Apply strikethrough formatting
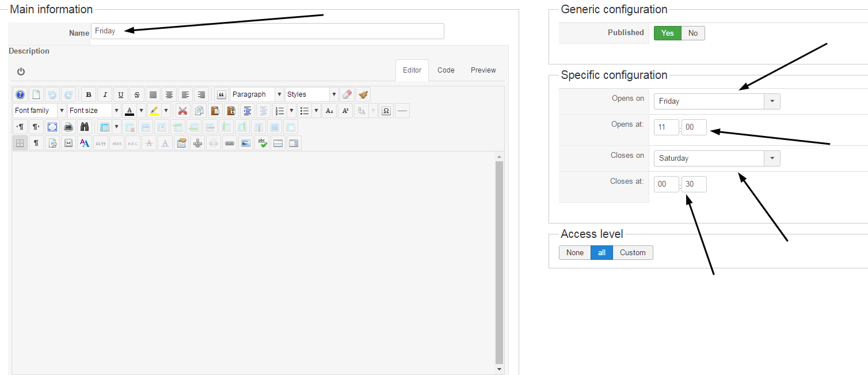Viewport: 868px width, 375px height. point(137,94)
